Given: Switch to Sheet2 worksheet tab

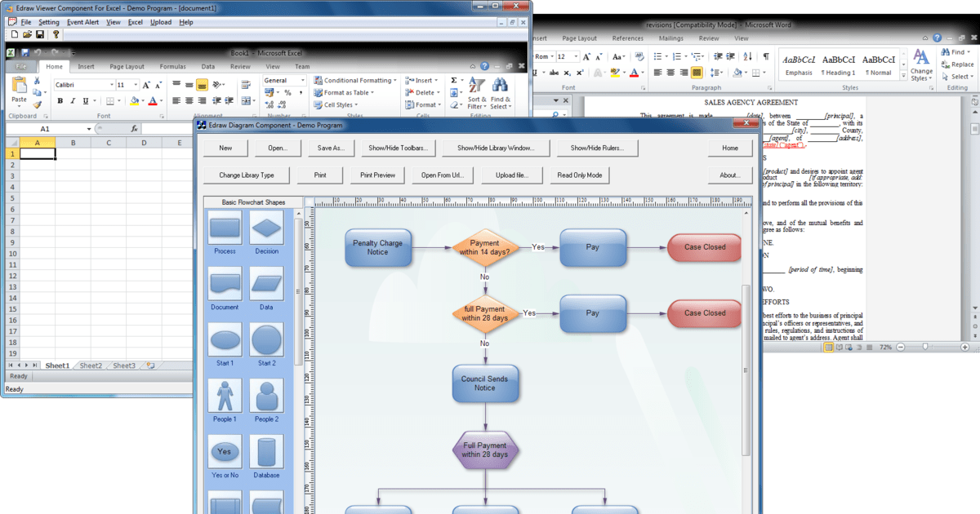Looking at the screenshot, I should (x=91, y=366).
